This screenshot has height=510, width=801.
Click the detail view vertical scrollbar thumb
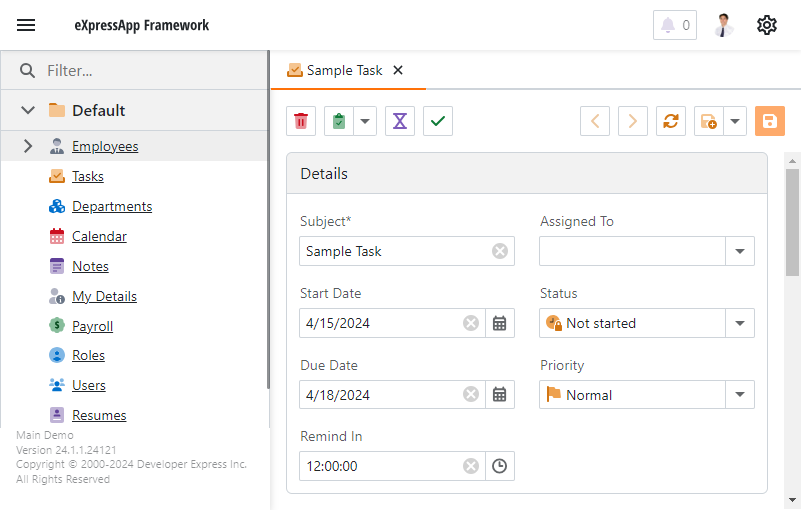(792, 222)
